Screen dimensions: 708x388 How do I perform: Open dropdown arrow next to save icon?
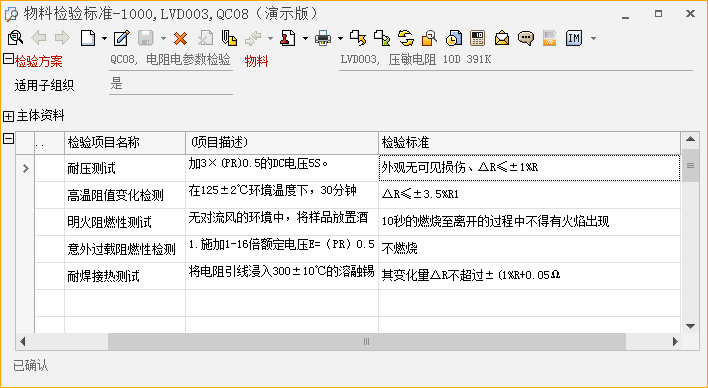tap(163, 38)
